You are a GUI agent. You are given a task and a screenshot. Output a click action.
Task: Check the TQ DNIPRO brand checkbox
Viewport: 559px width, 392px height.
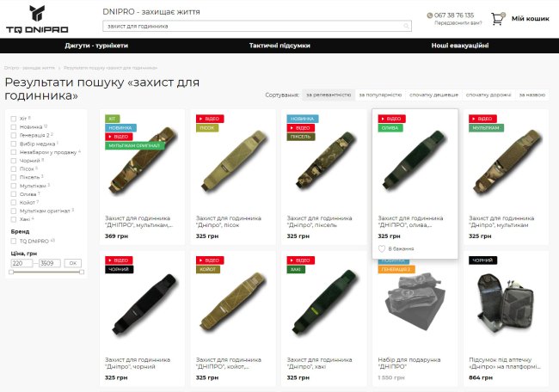(x=14, y=242)
